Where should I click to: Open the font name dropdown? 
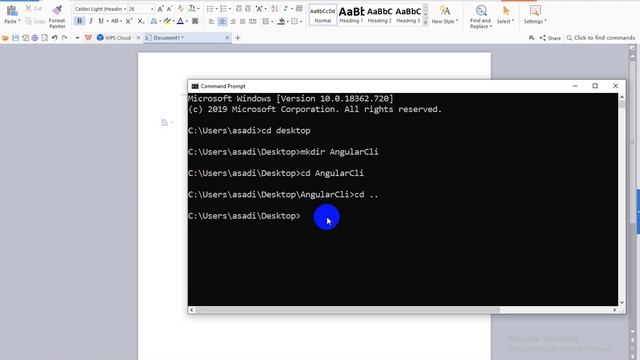coord(124,9)
